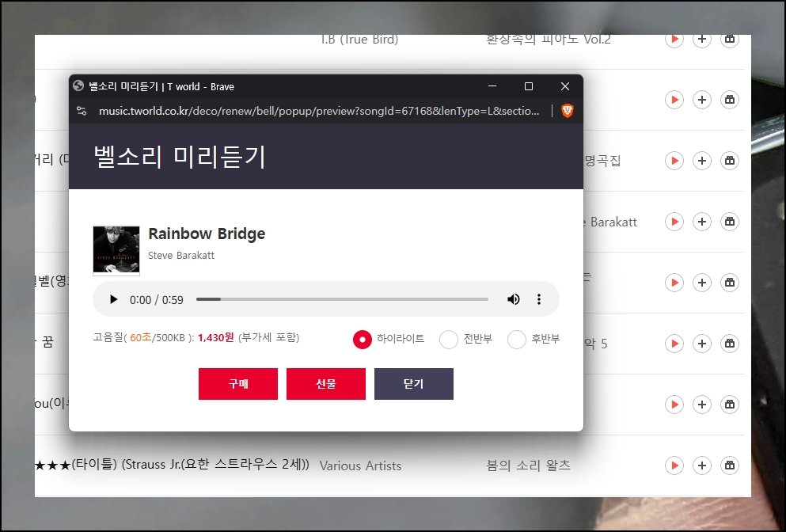Play preview in the ou(이 row
The height and width of the screenshot is (532, 786).
(x=674, y=405)
